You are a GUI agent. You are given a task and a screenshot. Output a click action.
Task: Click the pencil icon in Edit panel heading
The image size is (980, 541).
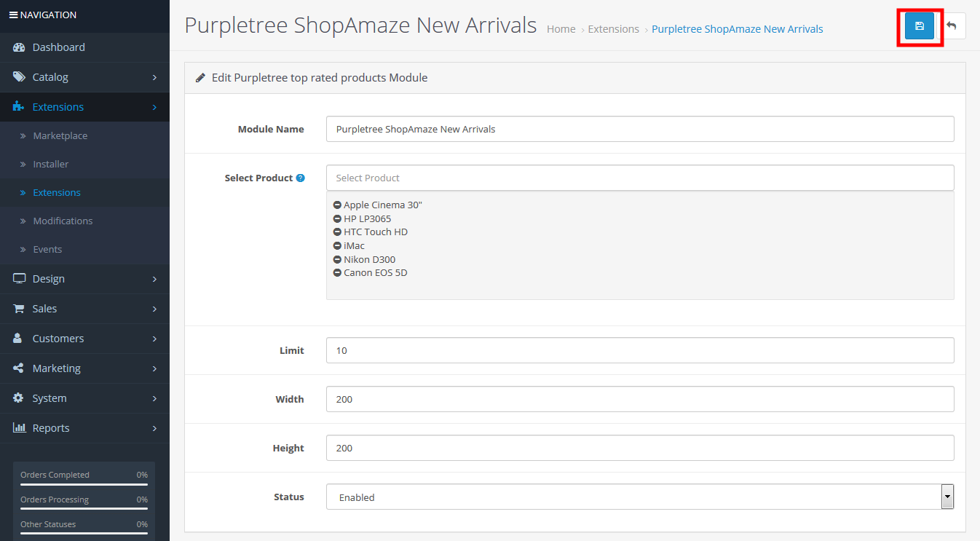coord(200,77)
